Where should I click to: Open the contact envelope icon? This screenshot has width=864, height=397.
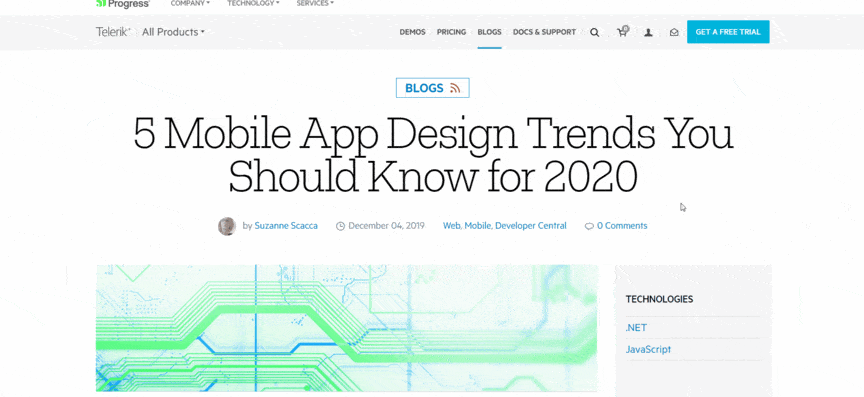tap(674, 33)
